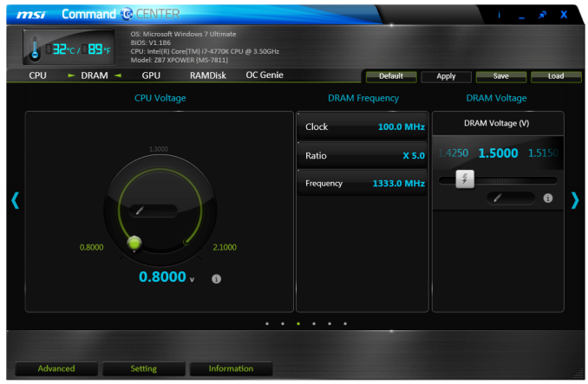The image size is (588, 384).
Task: Click the DRAM Voltage slider handle
Action: [x=465, y=179]
